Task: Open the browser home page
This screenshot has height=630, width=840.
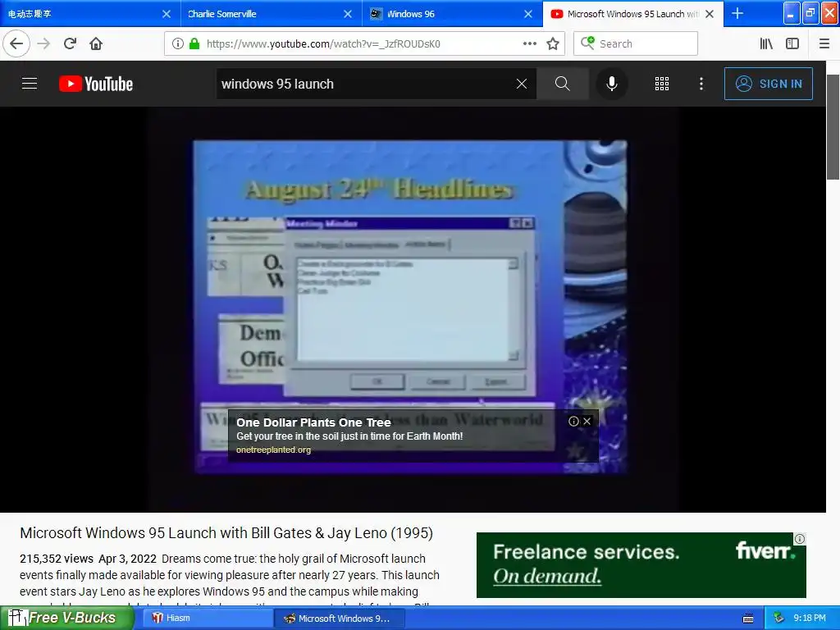Action: 96,43
